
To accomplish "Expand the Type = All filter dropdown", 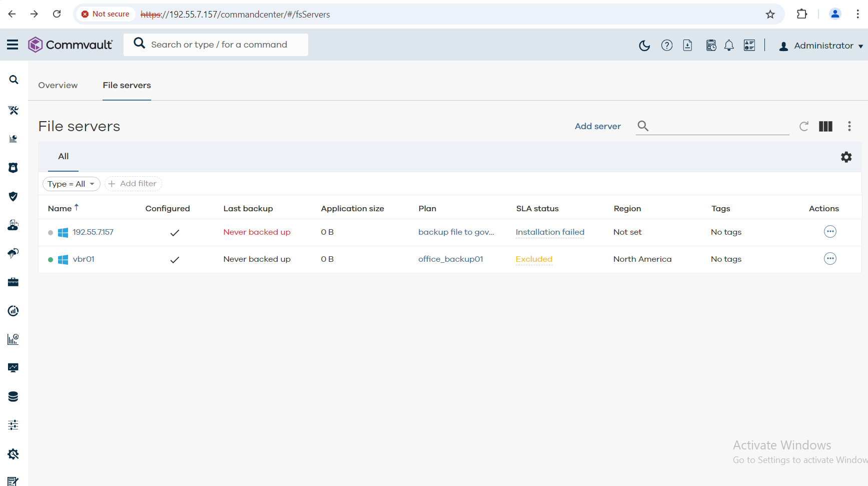I will pos(71,184).
